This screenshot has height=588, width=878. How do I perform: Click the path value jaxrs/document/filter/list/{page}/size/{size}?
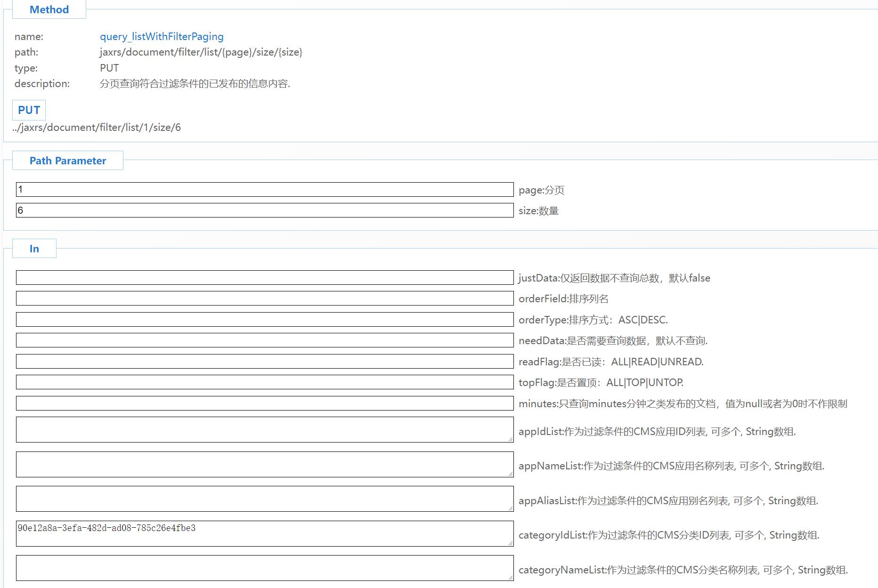201,52
